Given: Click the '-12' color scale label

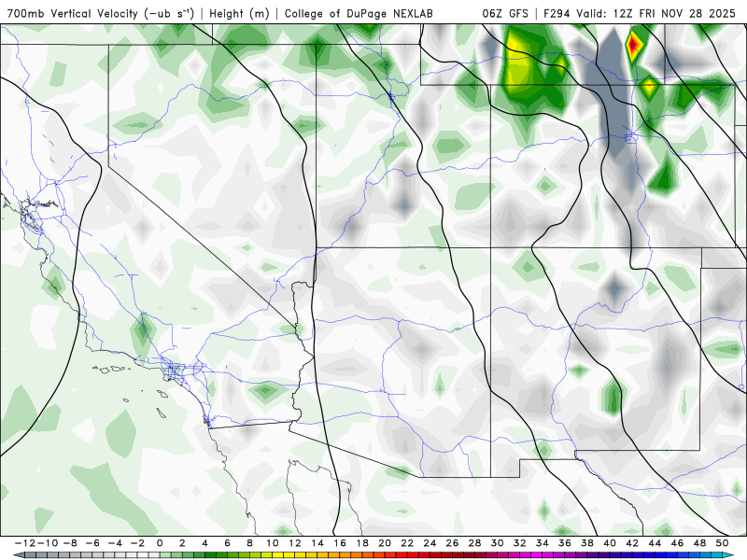Looking at the screenshot, I should pos(25,543).
